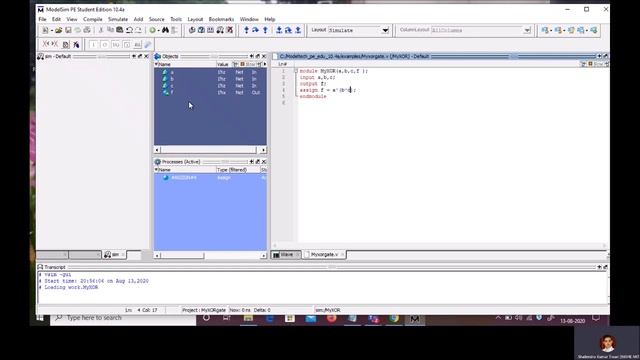Click the green circle toolbar icon
Viewport: 640px width, 360px height.
click(x=152, y=30)
